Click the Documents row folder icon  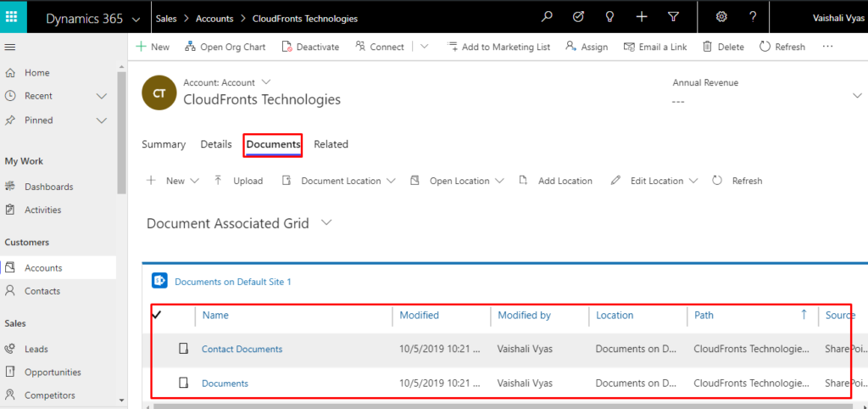point(183,383)
